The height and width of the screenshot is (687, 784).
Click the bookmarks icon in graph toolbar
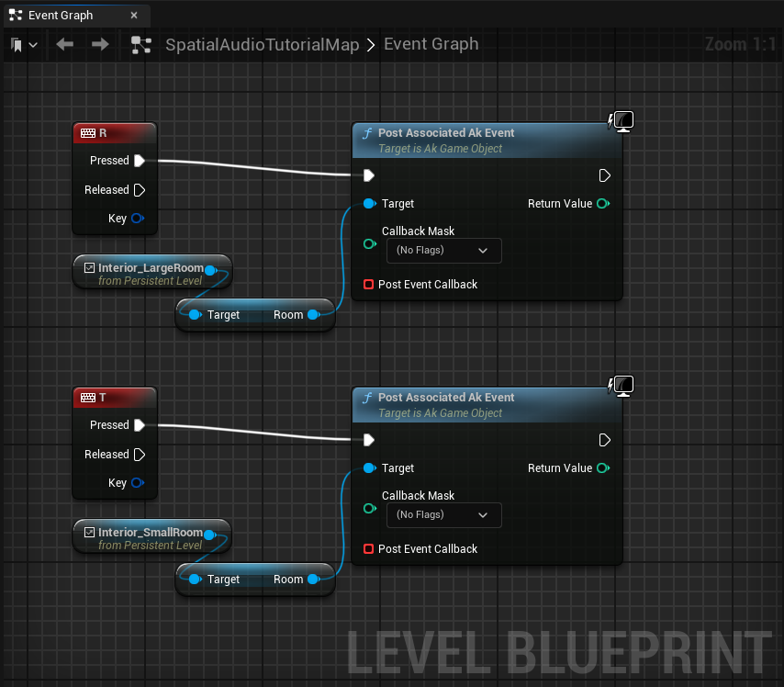pyautogui.click(x=17, y=44)
